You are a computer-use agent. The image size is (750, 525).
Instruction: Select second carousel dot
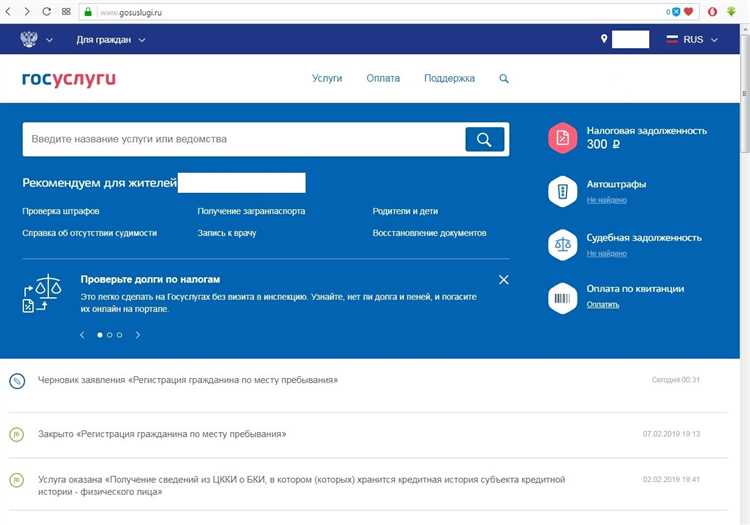coord(110,335)
